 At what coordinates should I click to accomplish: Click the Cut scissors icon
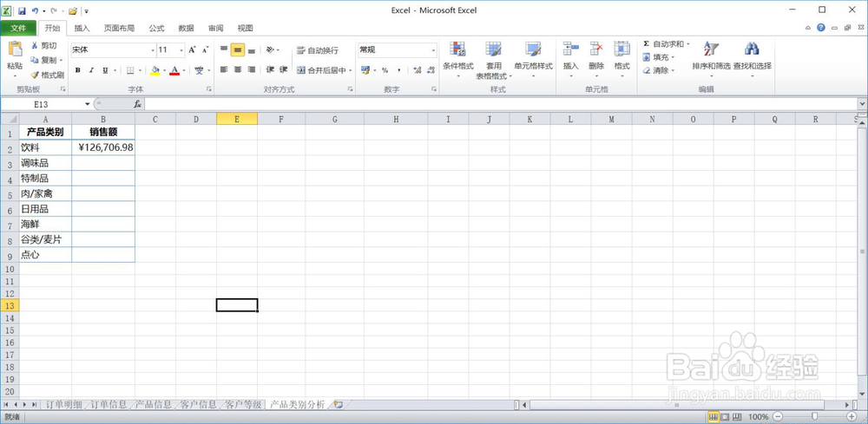(35, 46)
